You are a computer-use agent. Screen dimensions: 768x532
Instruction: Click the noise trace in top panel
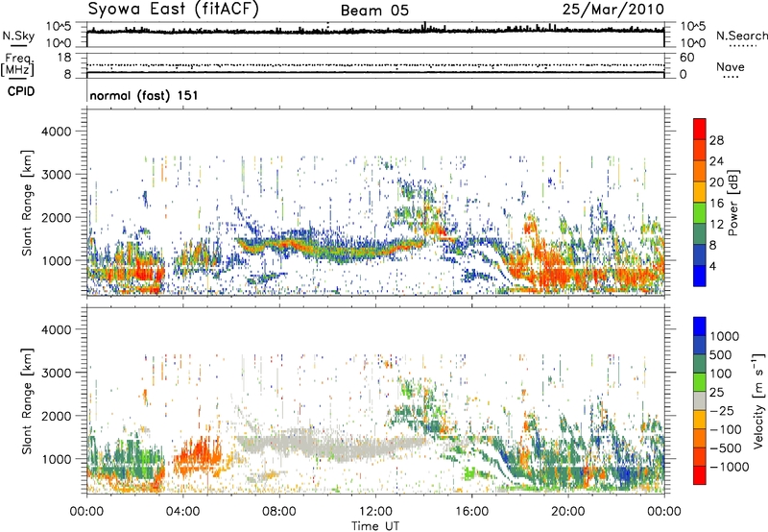375,31
